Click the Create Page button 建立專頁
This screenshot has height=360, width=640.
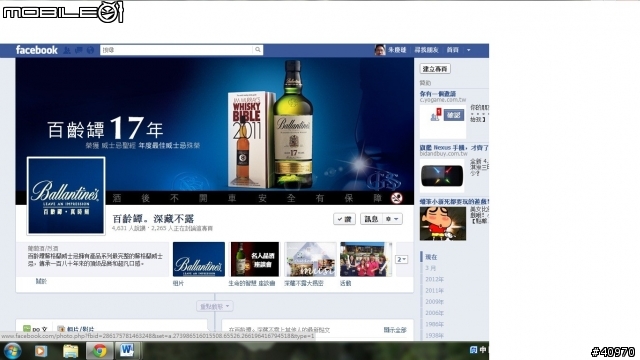coord(435,69)
